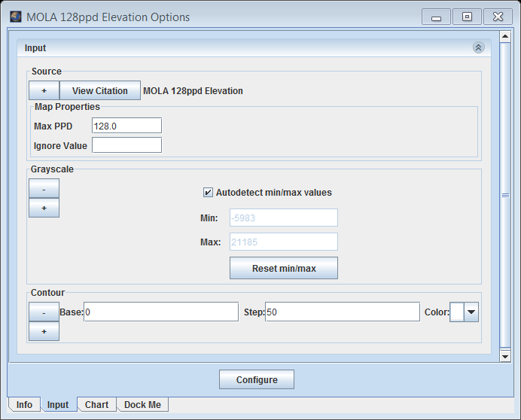
Task: Click the Contour minus button
Action: [x=44, y=312]
